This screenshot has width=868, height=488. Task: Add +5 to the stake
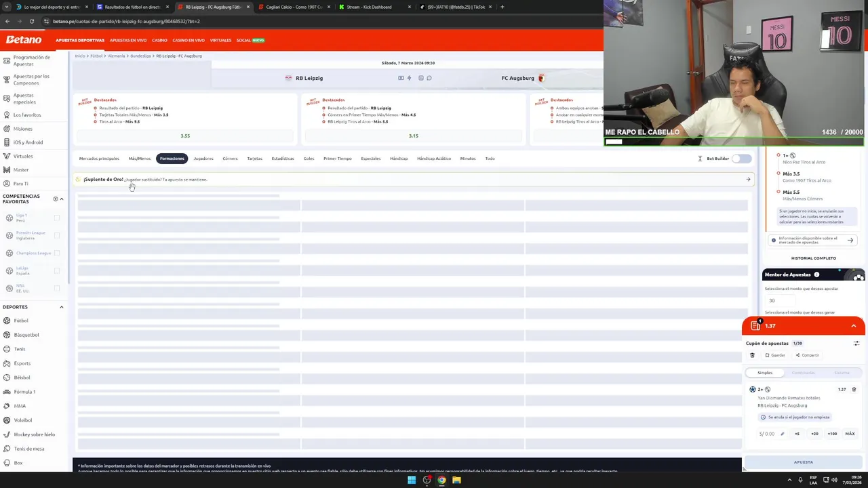(x=797, y=434)
